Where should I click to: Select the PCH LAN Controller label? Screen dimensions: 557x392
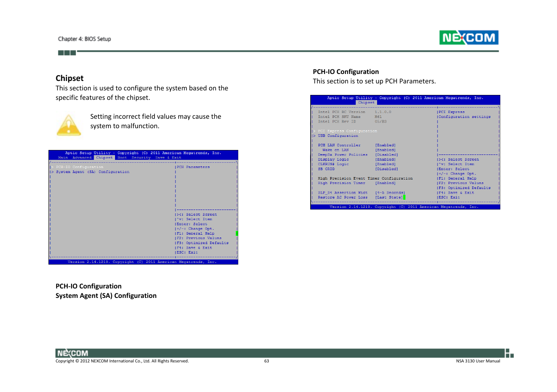(339, 145)
